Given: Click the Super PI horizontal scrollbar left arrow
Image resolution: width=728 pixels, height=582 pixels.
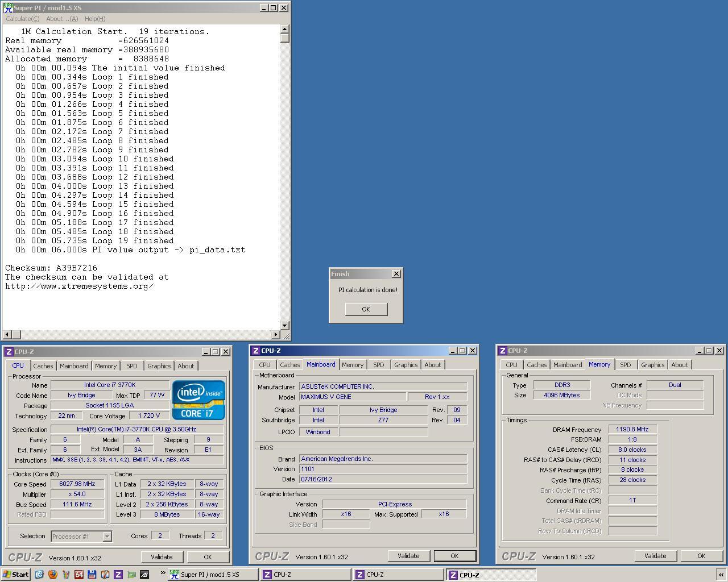Looking at the screenshot, I should [x=7, y=335].
